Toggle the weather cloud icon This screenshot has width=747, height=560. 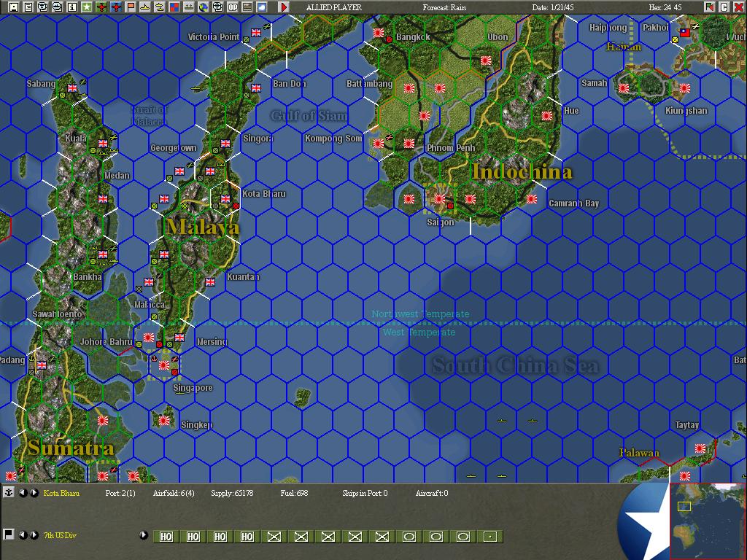coord(262,7)
